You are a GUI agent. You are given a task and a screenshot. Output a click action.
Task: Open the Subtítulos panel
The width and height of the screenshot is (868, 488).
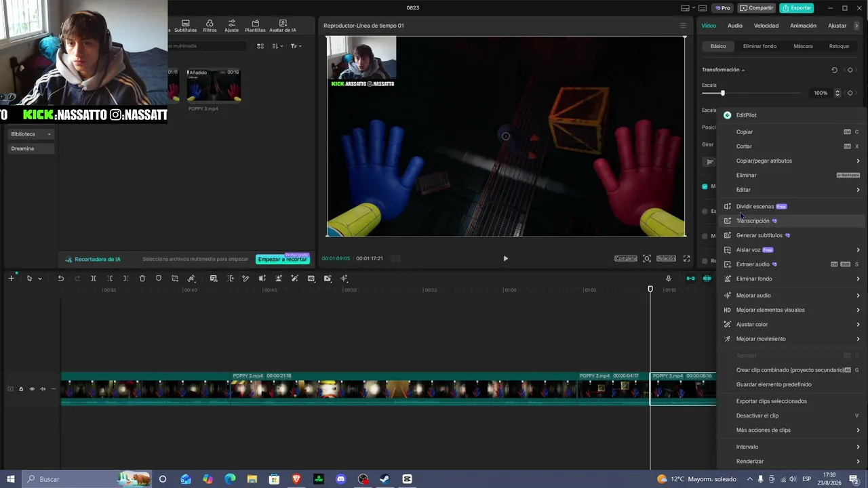pos(185,26)
